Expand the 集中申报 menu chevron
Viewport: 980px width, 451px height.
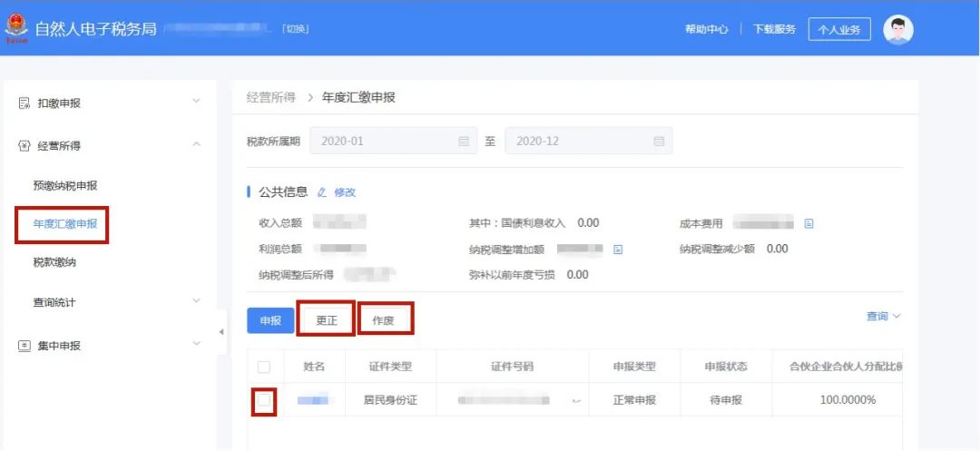pos(196,344)
